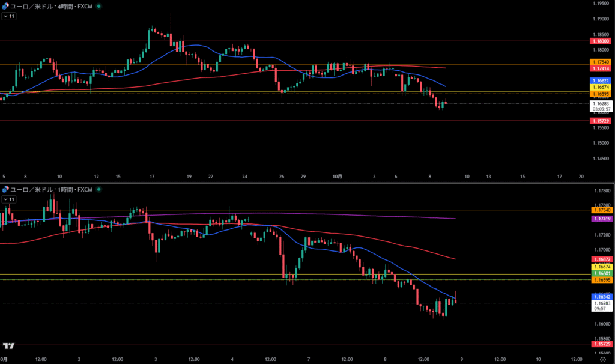Collapse the 11 indicators legend on 4-hour chart
This screenshot has width=615, height=364.
click(x=9, y=16)
